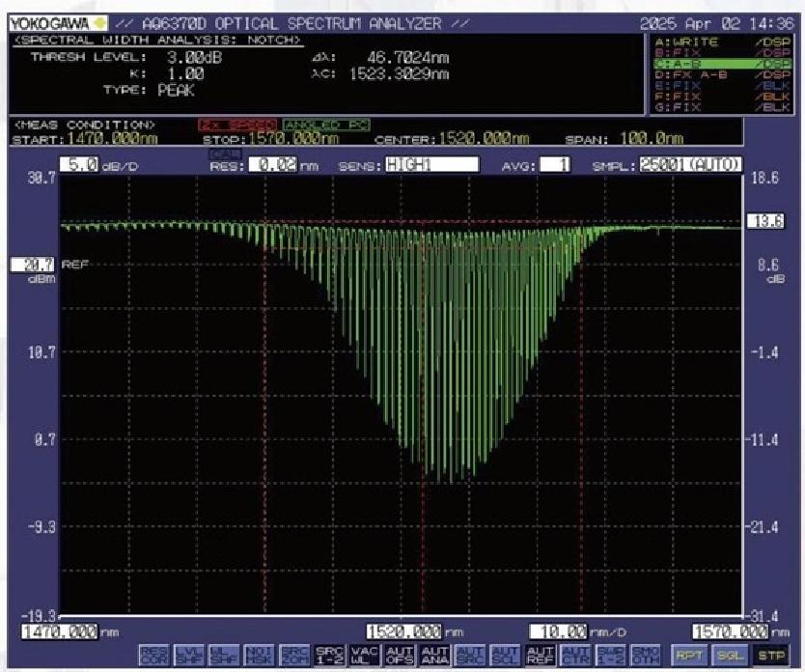Edit the RES 0.02 nm resolution field
The width and height of the screenshot is (805, 672).
point(272,164)
